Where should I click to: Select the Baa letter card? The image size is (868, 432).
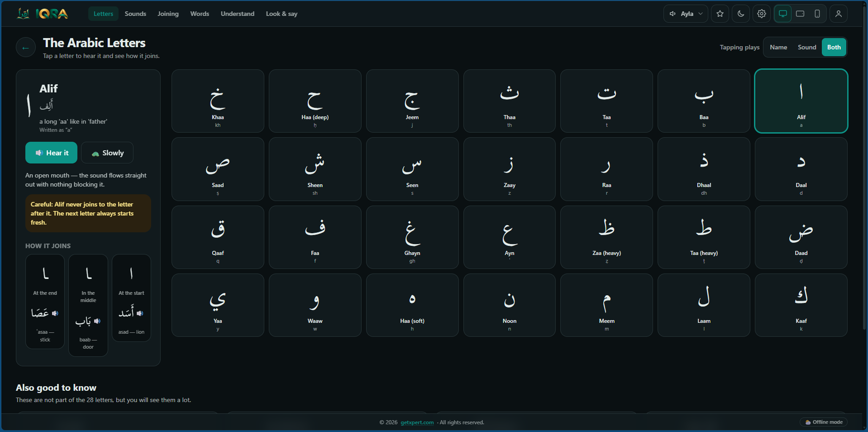704,101
